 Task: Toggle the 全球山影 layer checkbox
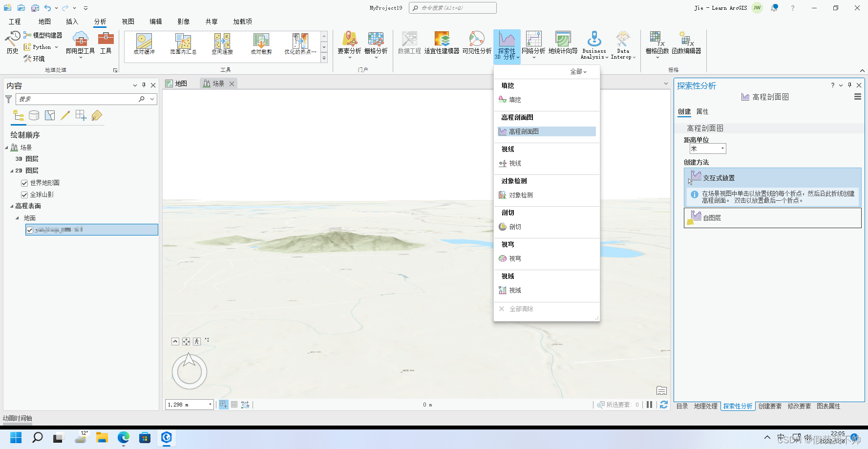pyautogui.click(x=24, y=194)
